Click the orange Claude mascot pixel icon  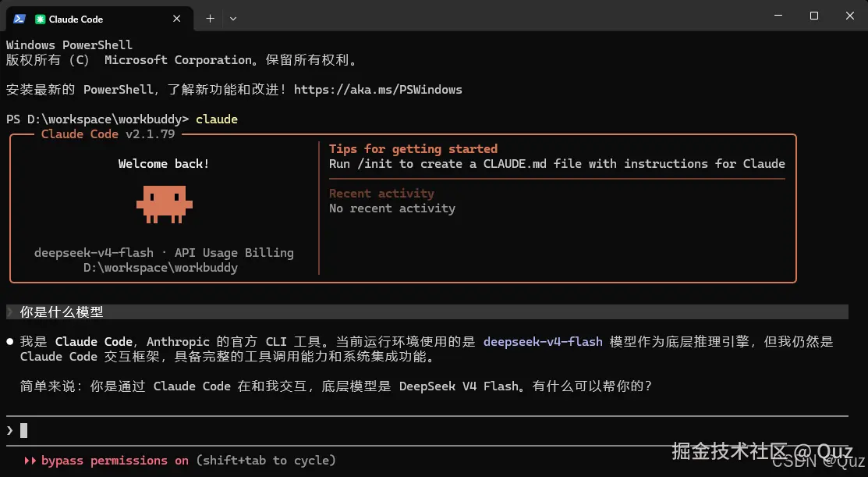pyautogui.click(x=165, y=205)
